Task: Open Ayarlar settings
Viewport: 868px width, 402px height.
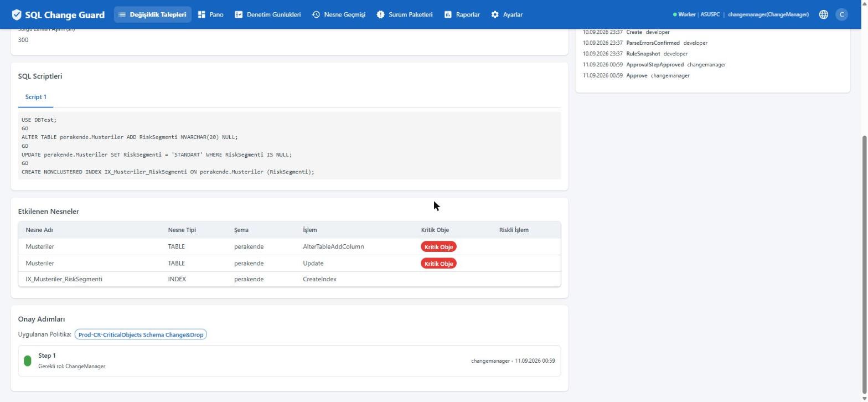Action: (x=507, y=15)
